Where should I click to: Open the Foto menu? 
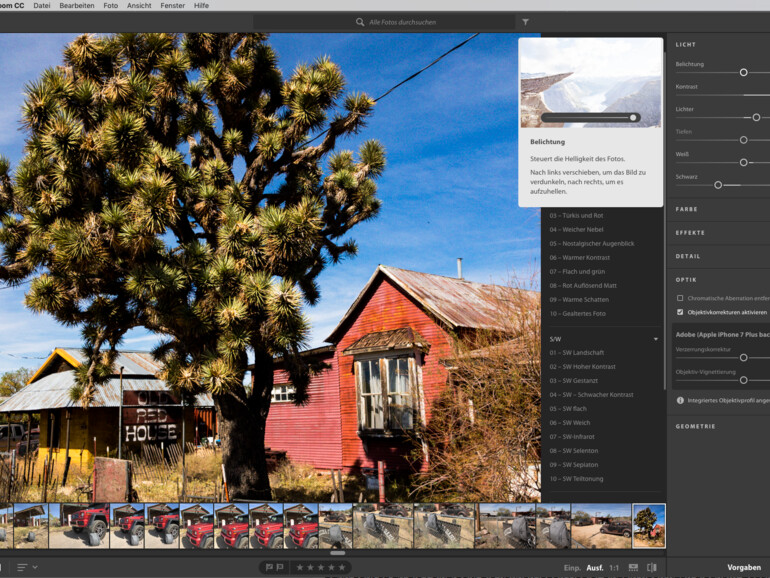[110, 5]
